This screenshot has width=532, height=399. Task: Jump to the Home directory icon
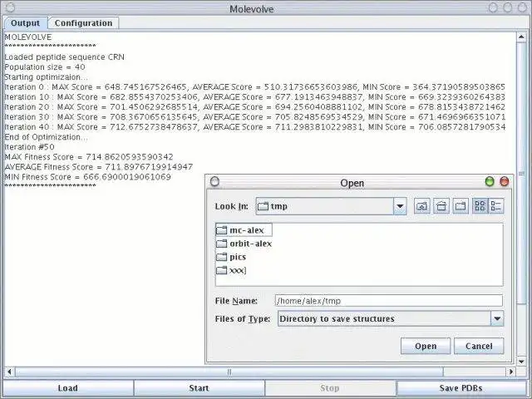point(441,206)
